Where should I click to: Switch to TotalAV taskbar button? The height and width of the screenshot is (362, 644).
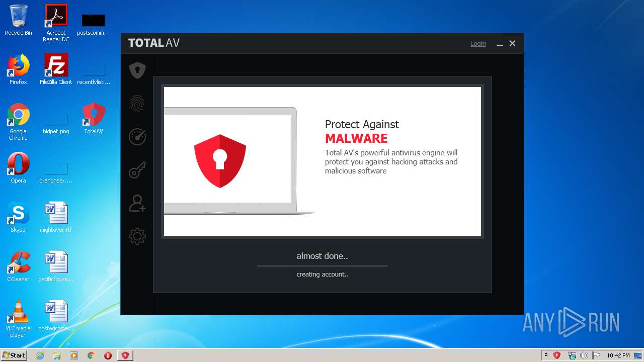(125, 355)
